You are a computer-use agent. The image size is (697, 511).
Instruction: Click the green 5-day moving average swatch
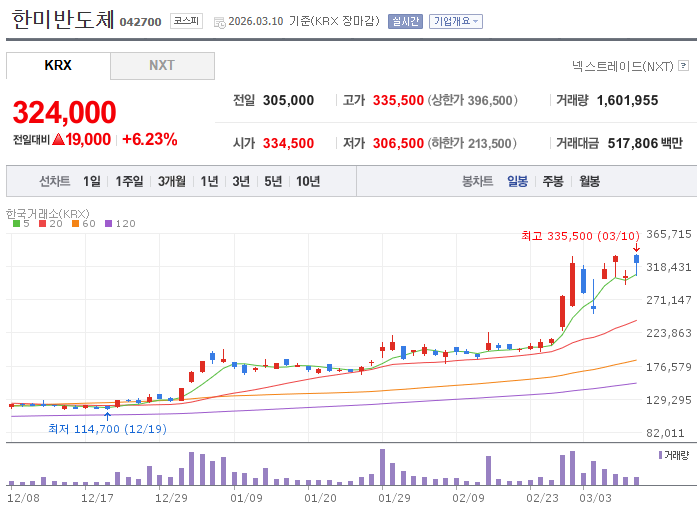pyautogui.click(x=16, y=224)
